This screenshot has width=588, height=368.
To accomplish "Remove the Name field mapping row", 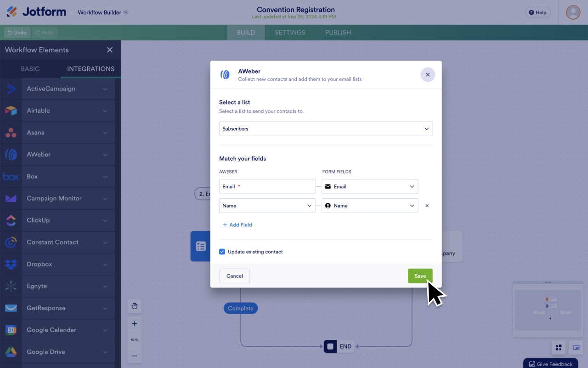I will point(427,206).
